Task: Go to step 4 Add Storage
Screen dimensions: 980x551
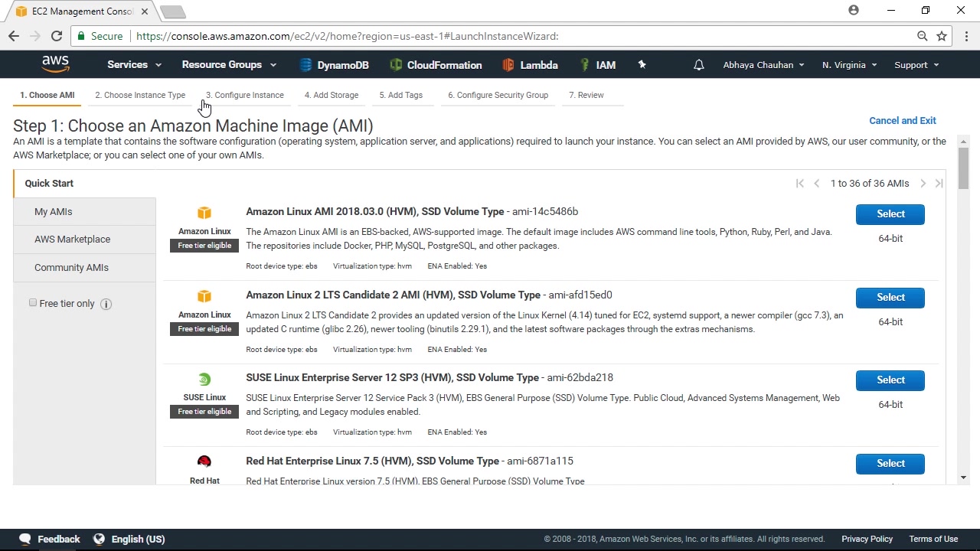Action: (x=332, y=95)
